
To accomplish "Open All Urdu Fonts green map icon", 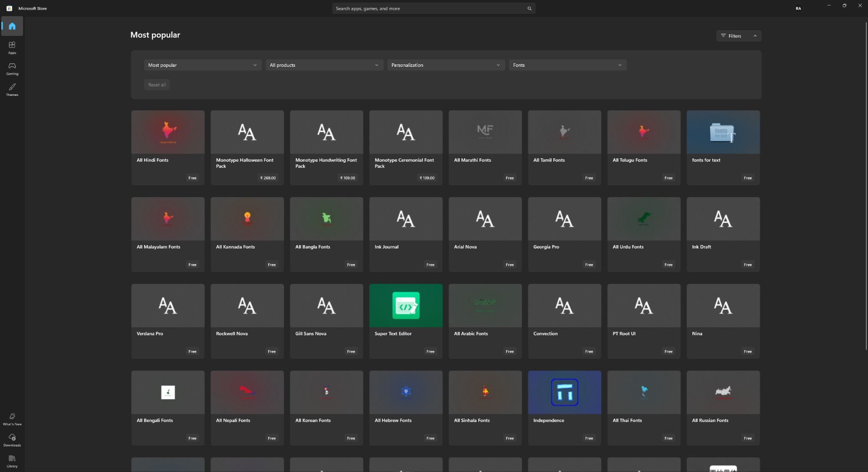I will pyautogui.click(x=644, y=219).
